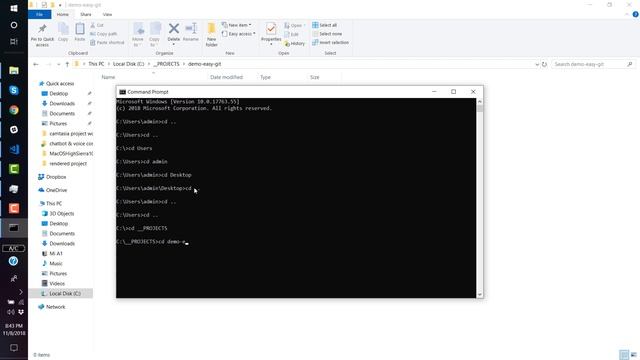Viewport: 640px width, 360px height.
Task: Sort by Date modified column header
Action: [x=227, y=77]
